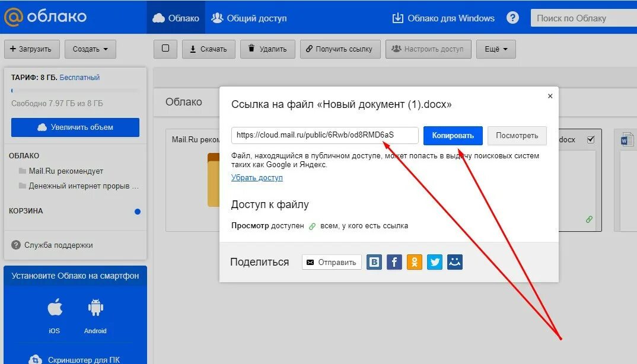
Task: Click the Загрузить upload button
Action: tap(31, 49)
